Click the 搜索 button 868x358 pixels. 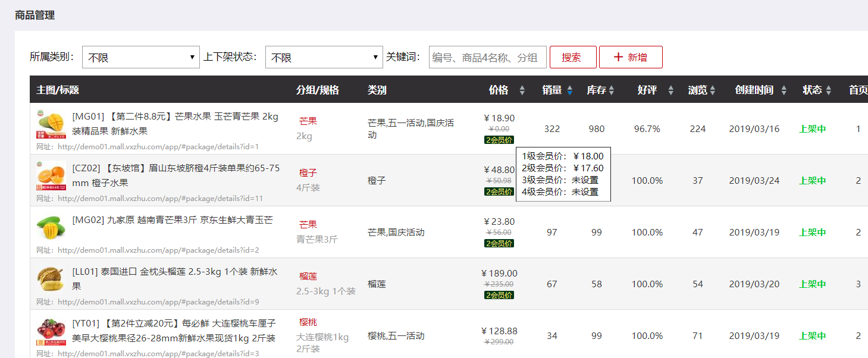point(573,57)
